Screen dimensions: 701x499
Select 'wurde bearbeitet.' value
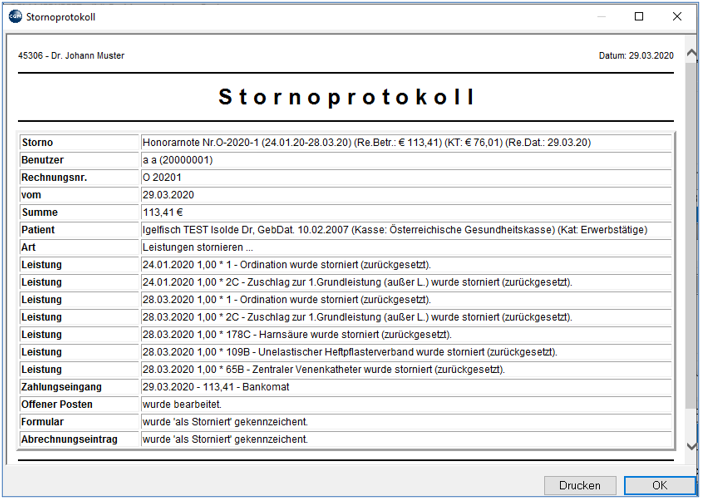tap(182, 404)
